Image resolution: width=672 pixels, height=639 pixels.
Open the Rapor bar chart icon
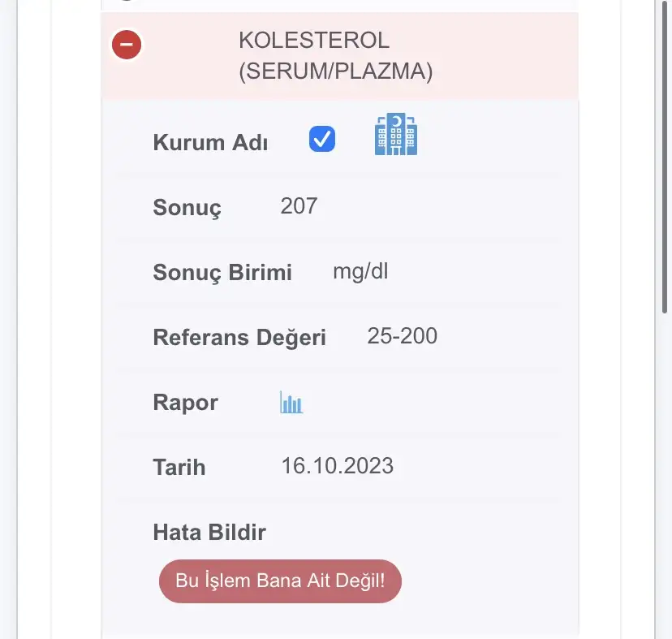pos(291,402)
